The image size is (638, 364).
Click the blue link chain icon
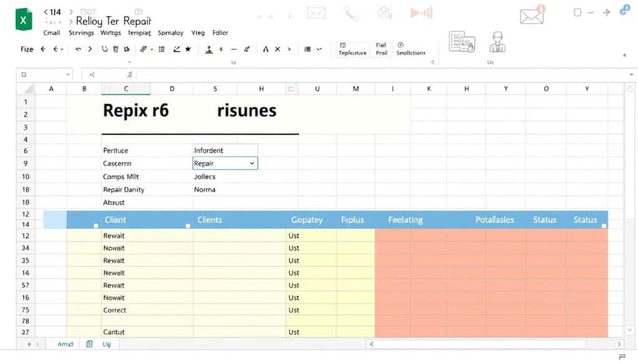[624, 10]
